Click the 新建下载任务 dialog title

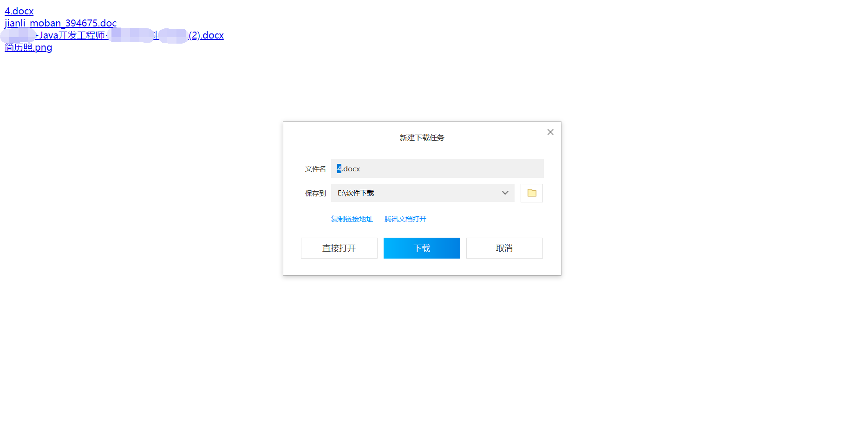tap(421, 137)
